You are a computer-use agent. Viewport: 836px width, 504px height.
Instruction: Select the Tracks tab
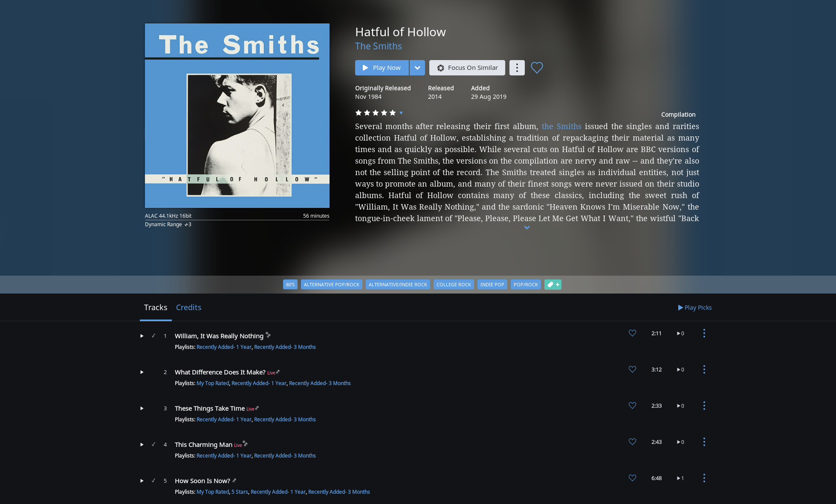[156, 308]
